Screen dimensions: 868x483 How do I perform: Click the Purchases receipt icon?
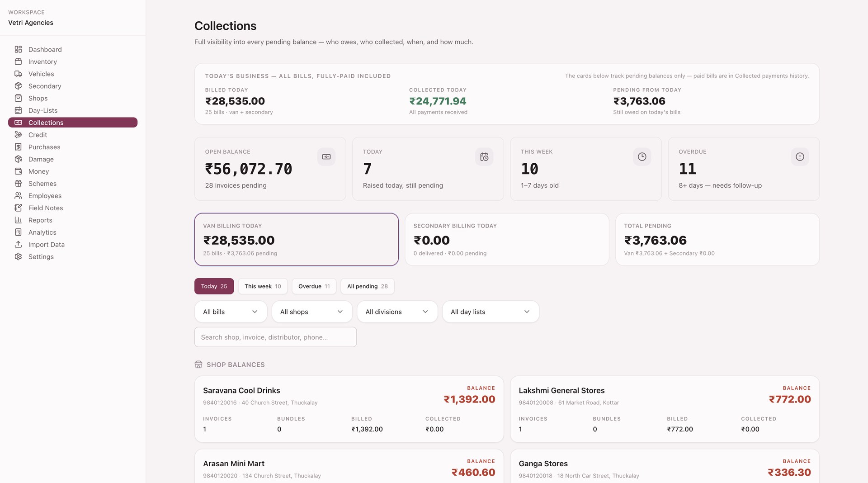pyautogui.click(x=18, y=147)
